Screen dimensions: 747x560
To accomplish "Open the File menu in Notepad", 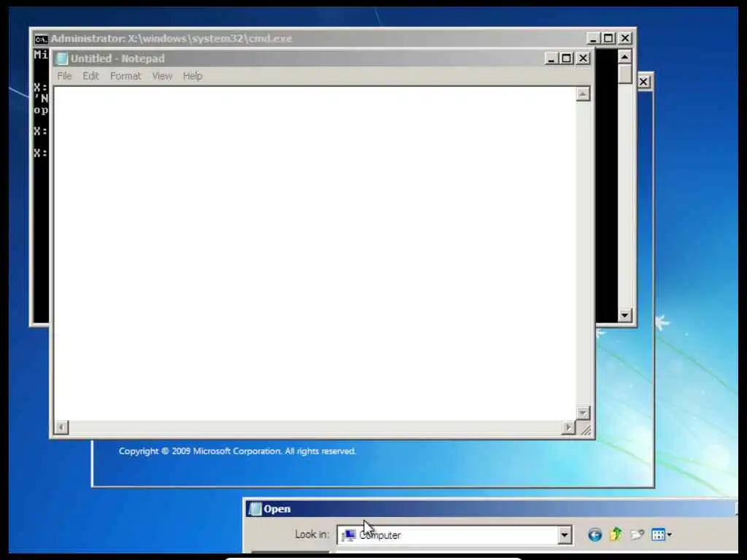I will 64,76.
